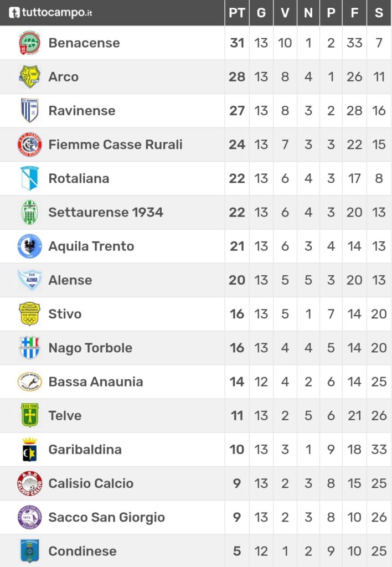The width and height of the screenshot is (392, 567).
Task: Click the Telve team name
Action: (x=65, y=415)
